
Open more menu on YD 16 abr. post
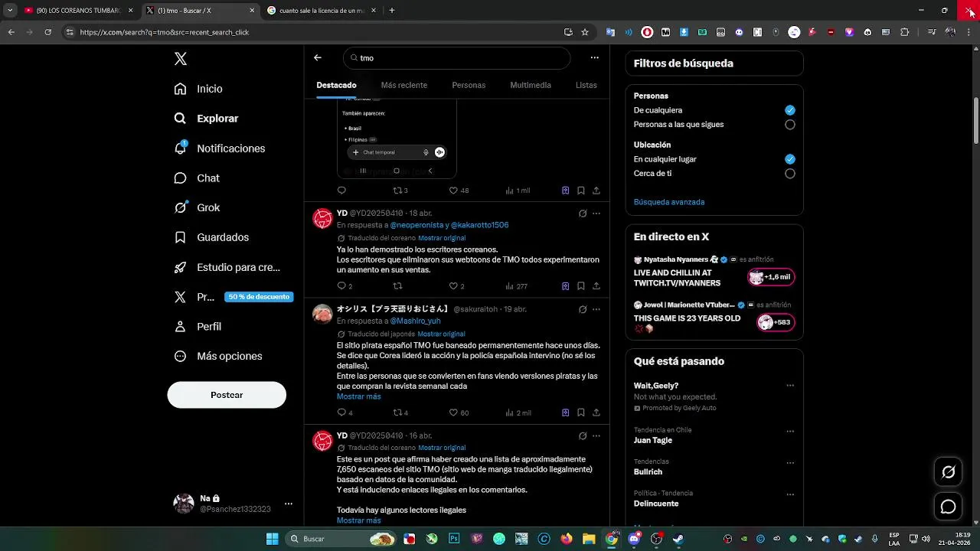click(596, 435)
